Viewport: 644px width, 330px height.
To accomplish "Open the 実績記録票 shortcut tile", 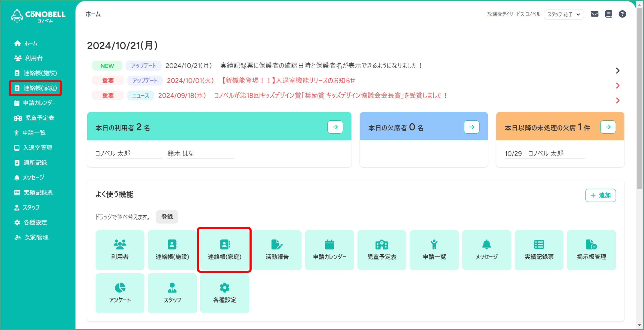I will [539, 250].
